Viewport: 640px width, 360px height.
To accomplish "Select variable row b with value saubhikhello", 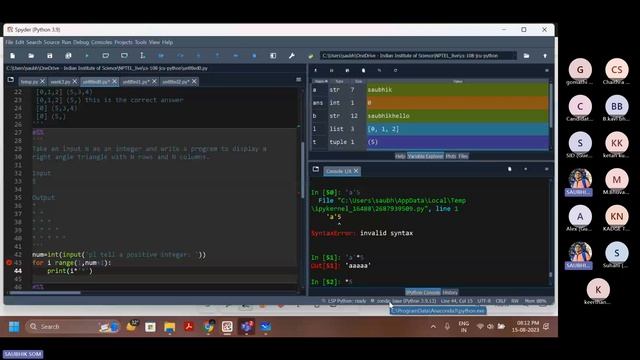I will (430, 116).
